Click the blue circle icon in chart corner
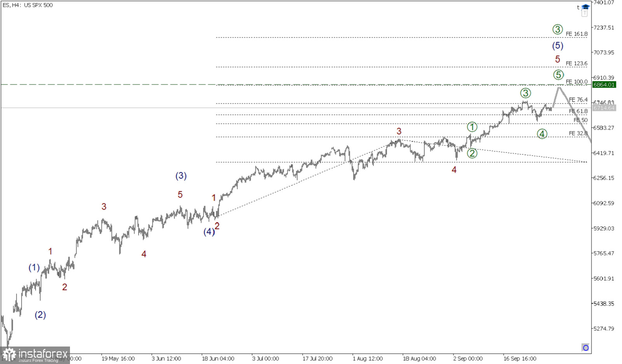The height and width of the screenshot is (364, 622). coord(585,348)
